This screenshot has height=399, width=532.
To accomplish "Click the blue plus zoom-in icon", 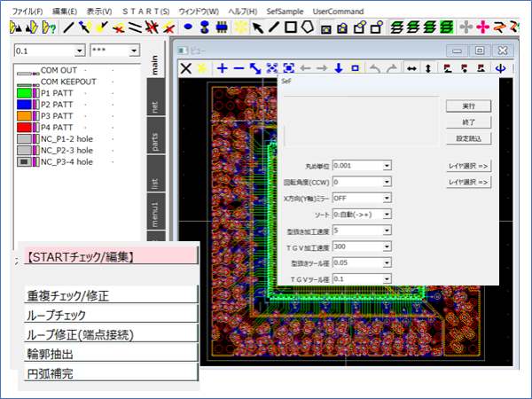I will click(222, 68).
